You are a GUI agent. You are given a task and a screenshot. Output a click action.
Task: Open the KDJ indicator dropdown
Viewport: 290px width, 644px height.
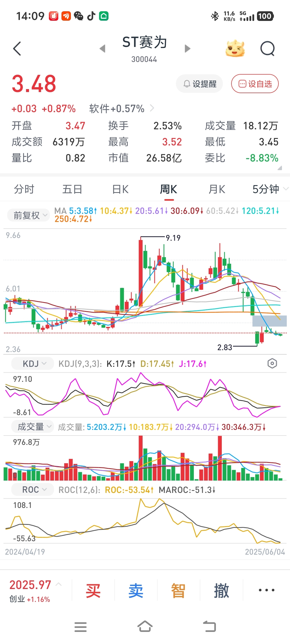(33, 364)
